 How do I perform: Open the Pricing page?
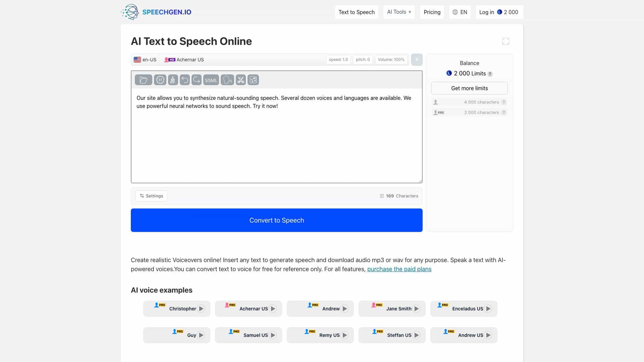pyautogui.click(x=432, y=12)
